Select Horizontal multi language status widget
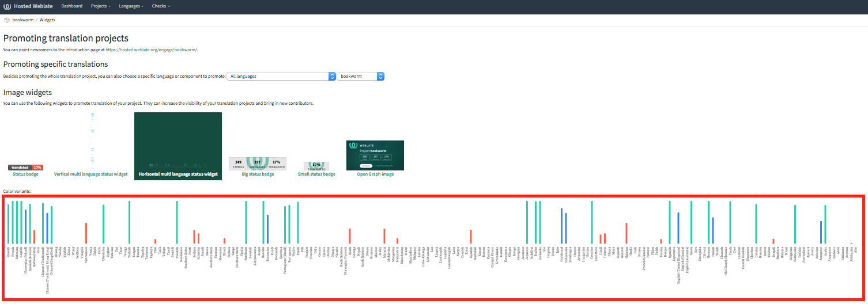This screenshot has height=304, width=868. click(x=178, y=146)
